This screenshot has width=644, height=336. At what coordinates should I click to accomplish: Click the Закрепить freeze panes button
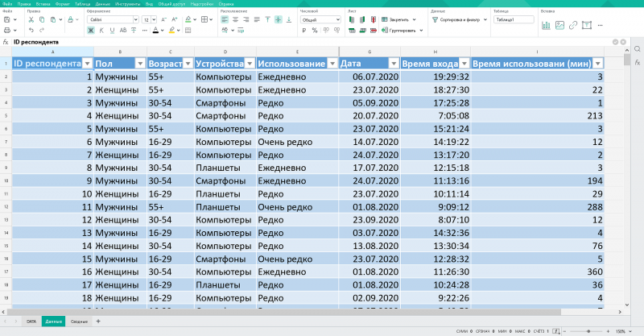tap(395, 19)
